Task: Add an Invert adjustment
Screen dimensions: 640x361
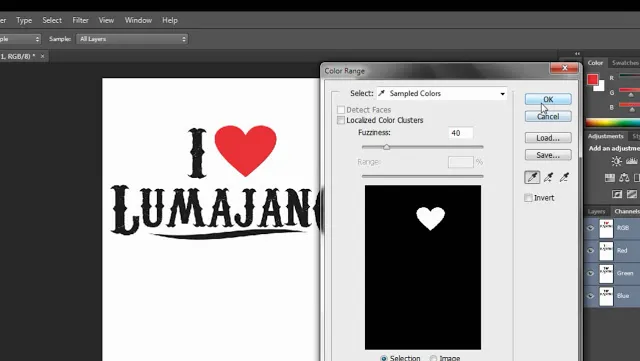Action: coord(617,194)
